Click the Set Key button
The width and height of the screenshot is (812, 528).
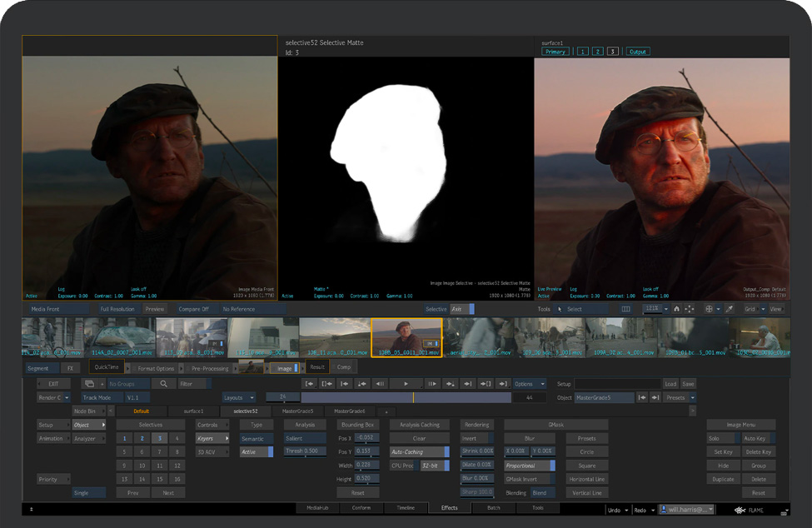[723, 452]
